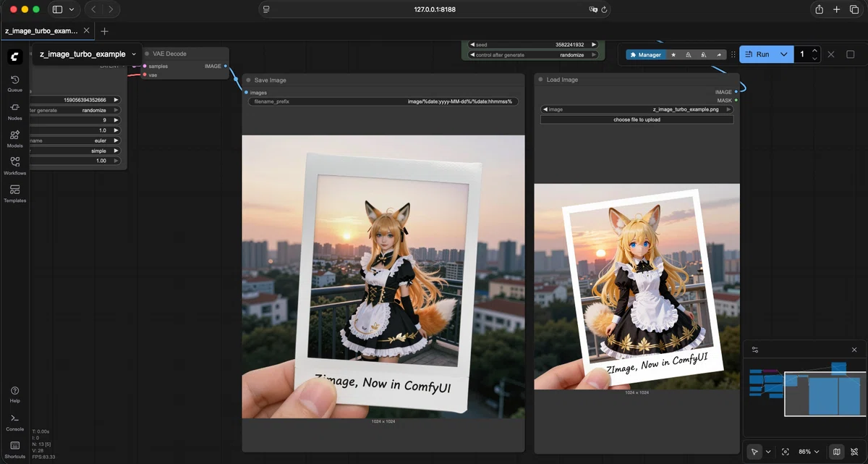This screenshot has height=464, width=868.
Task: Click the browser tab overview icon
Action: coord(854,9)
